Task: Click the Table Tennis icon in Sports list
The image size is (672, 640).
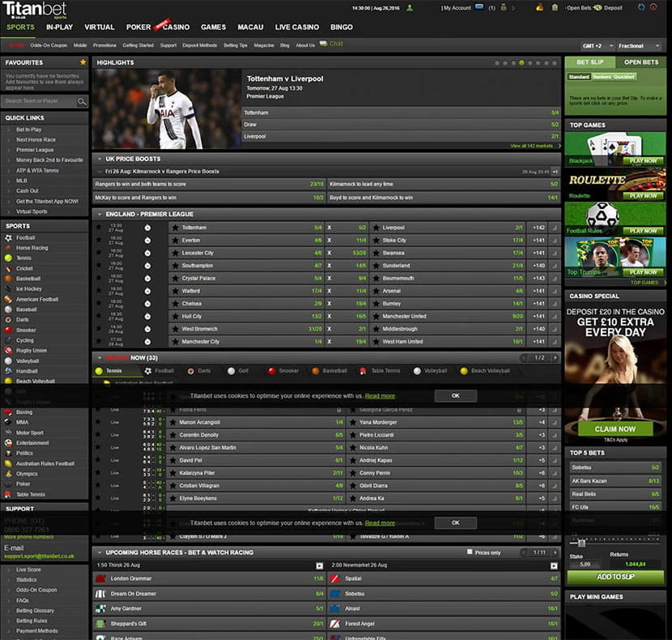Action: click(8, 494)
